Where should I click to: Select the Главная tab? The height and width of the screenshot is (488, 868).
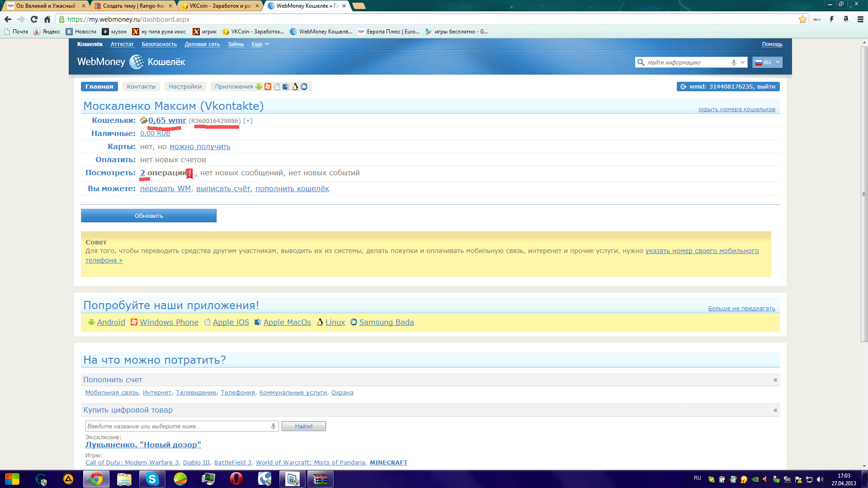(99, 86)
